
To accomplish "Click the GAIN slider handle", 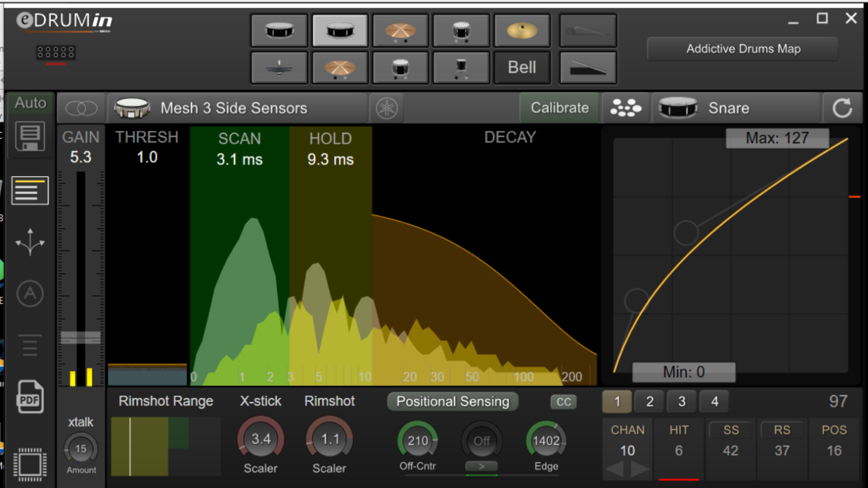I will pyautogui.click(x=81, y=338).
